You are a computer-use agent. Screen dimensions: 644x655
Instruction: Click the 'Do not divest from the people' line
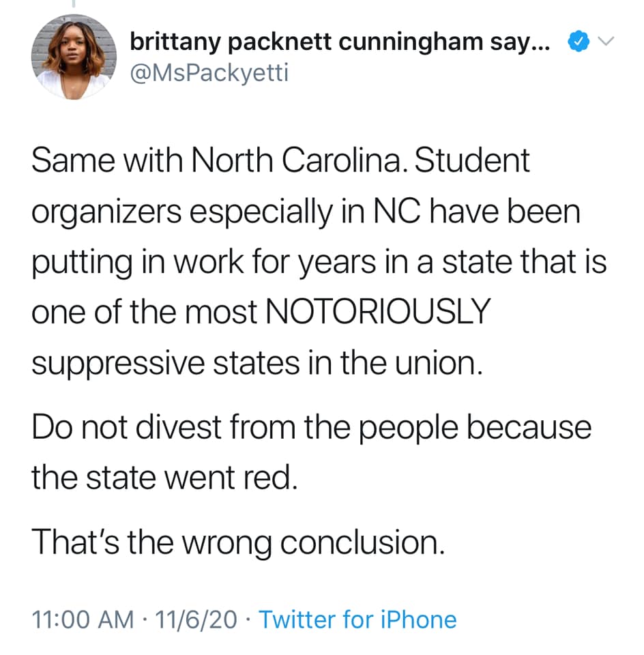point(311,428)
